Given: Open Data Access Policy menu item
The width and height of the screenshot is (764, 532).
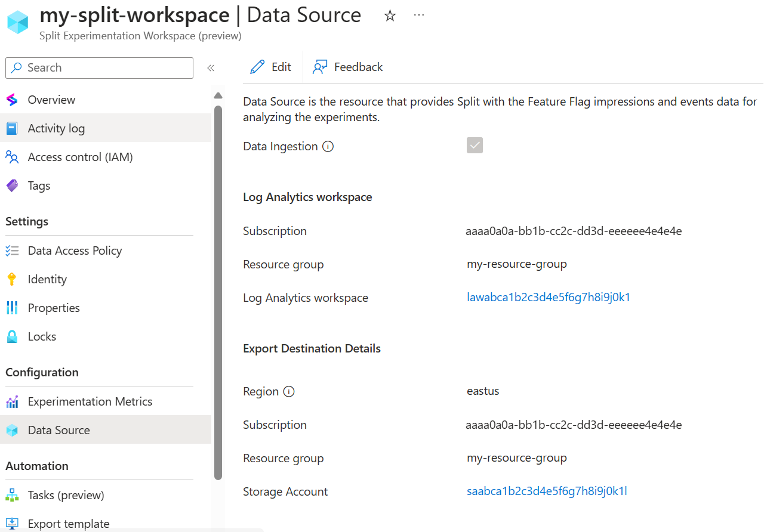Looking at the screenshot, I should [x=106, y=250].
